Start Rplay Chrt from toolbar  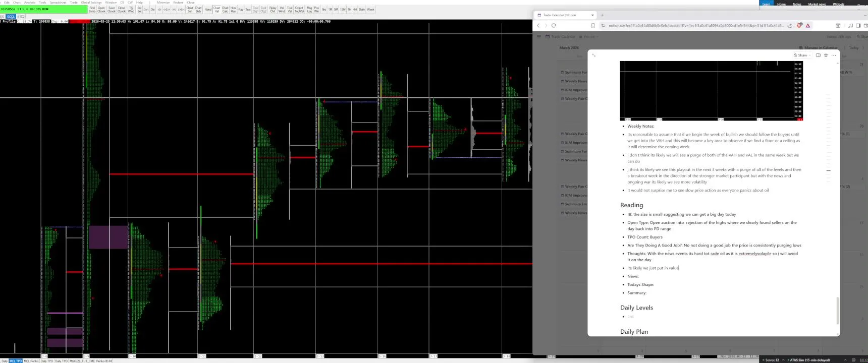(273, 10)
